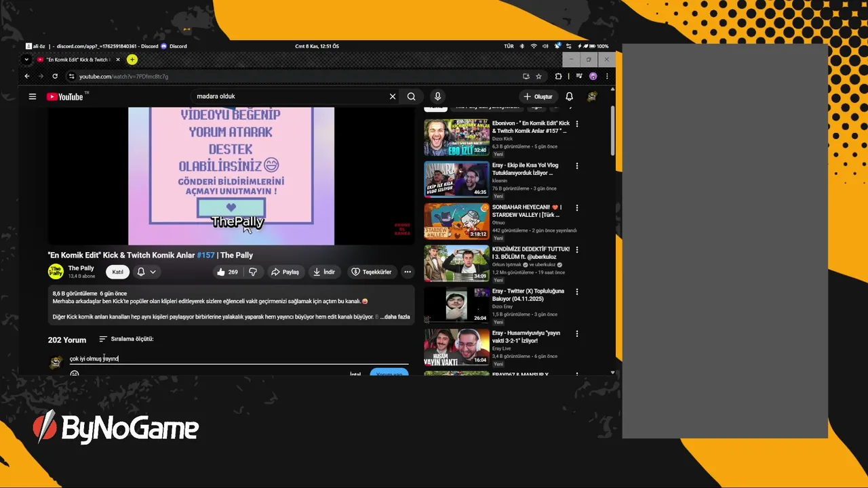Open the Ekip ile Kısa Yol Vlog thumbnail
Viewport: 868px width, 488px height.
click(456, 180)
